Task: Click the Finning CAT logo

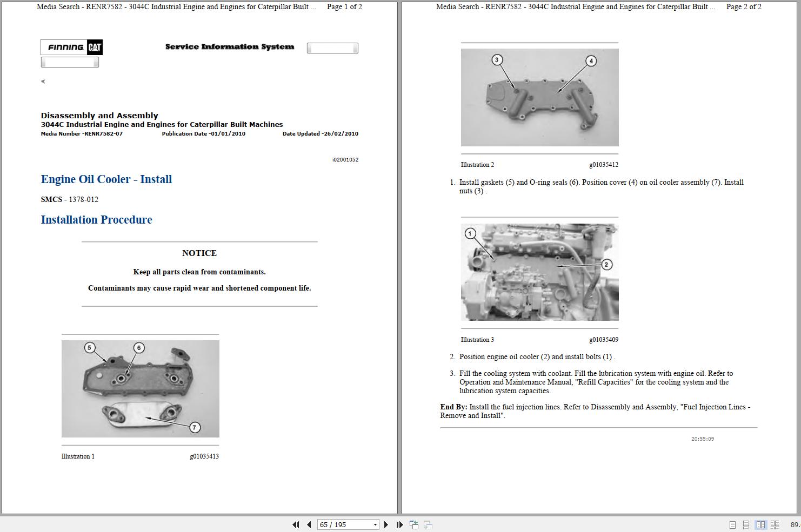Action: pos(71,48)
